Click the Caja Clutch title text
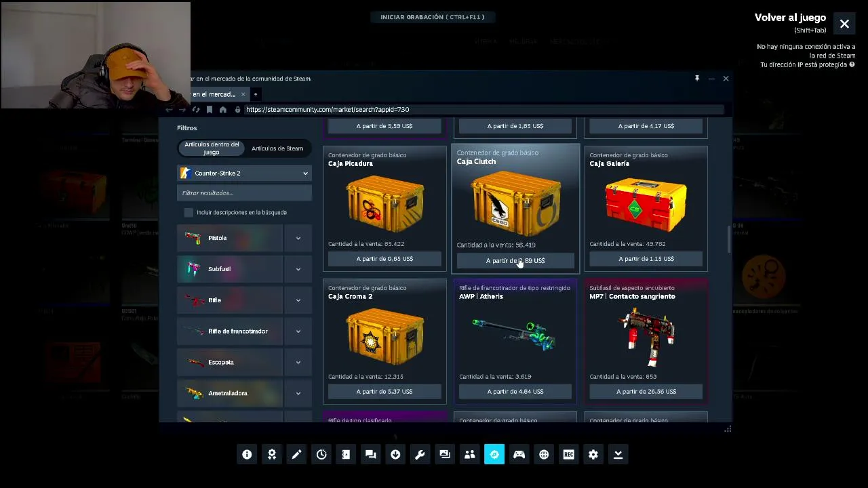Screen dimensions: 868x488 point(476,162)
